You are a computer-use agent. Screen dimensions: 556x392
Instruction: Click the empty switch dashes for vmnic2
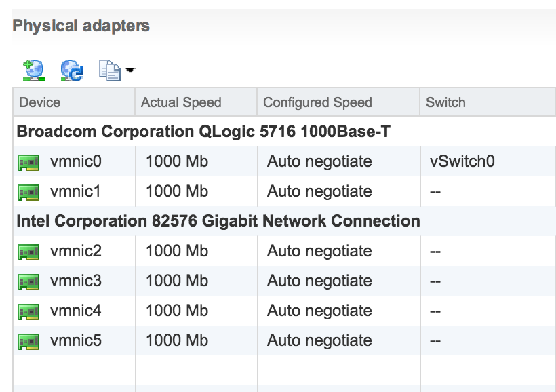pos(435,252)
